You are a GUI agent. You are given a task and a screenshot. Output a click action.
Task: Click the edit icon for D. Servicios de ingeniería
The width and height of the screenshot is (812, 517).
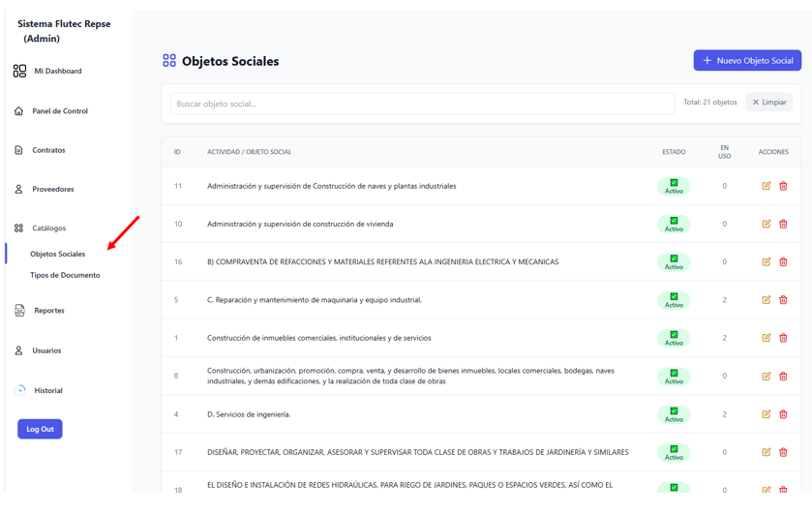pyautogui.click(x=766, y=414)
